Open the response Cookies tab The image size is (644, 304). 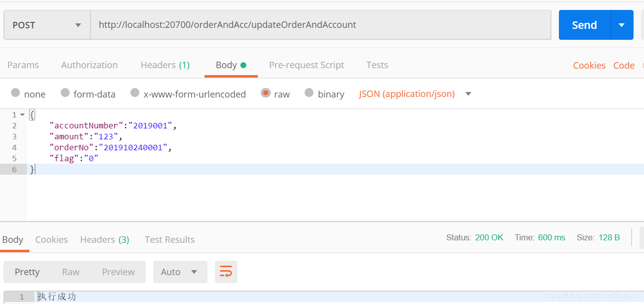coord(52,239)
